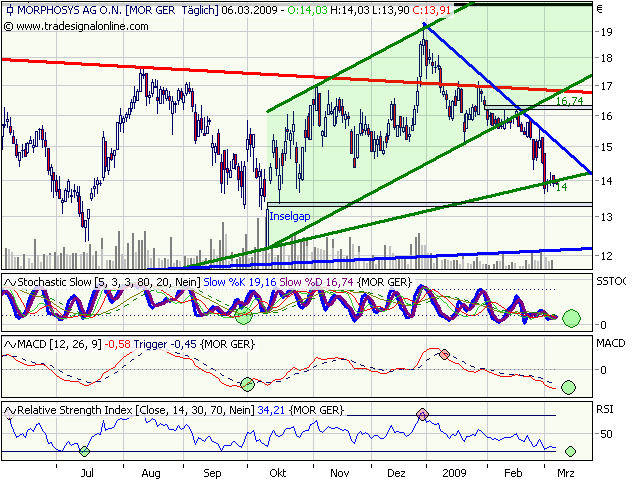
Task: Click the green circle at far right of MACD
Action: (569, 387)
